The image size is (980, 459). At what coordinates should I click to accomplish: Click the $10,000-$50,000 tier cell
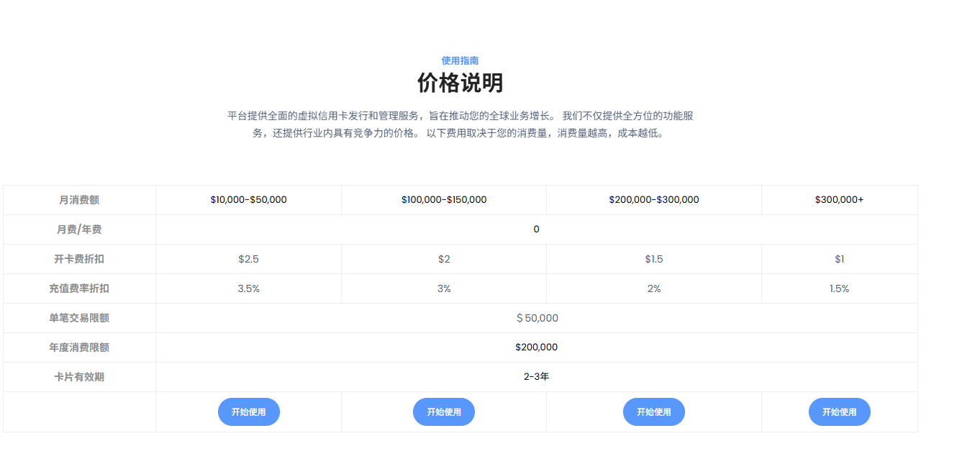[x=249, y=200]
